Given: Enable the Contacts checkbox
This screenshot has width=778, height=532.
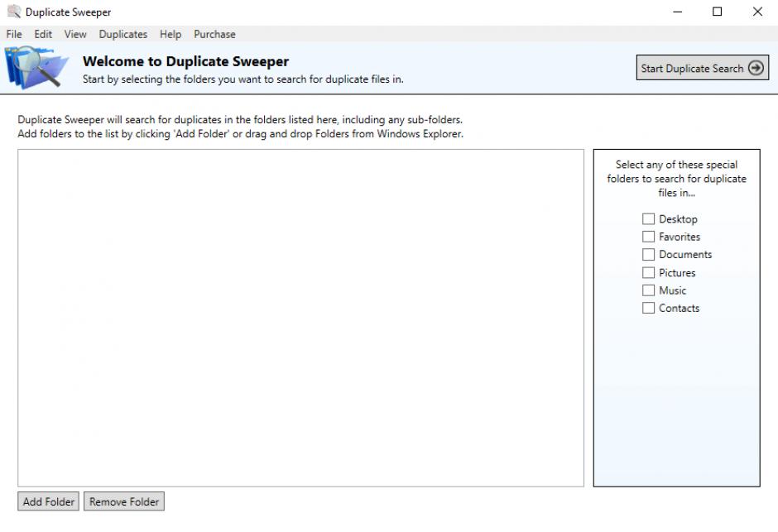Looking at the screenshot, I should click(648, 308).
